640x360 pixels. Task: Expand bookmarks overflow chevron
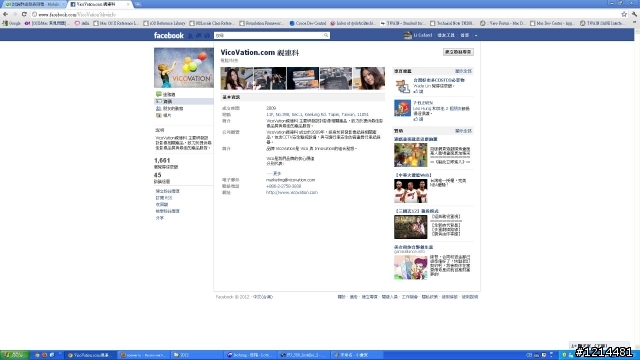point(635,23)
